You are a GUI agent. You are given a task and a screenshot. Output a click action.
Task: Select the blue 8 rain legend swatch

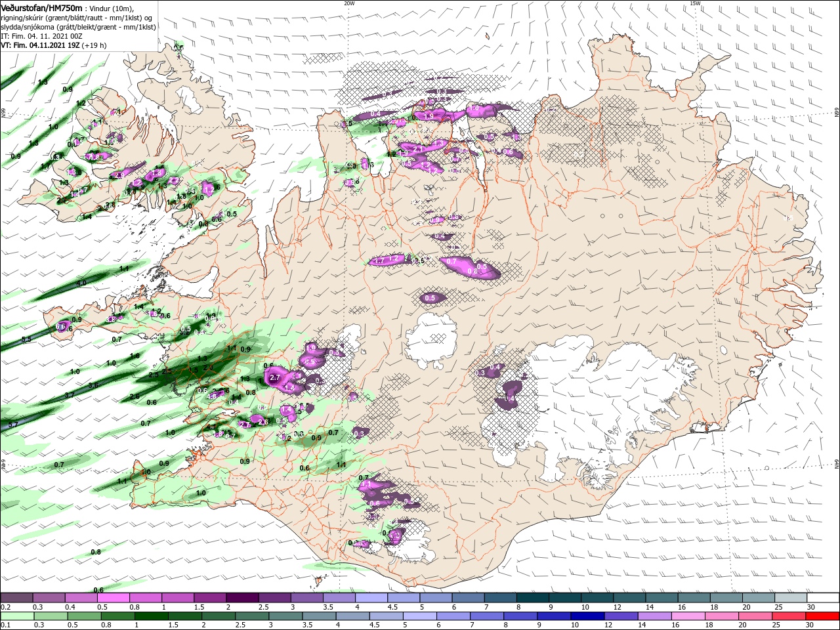tap(520, 616)
